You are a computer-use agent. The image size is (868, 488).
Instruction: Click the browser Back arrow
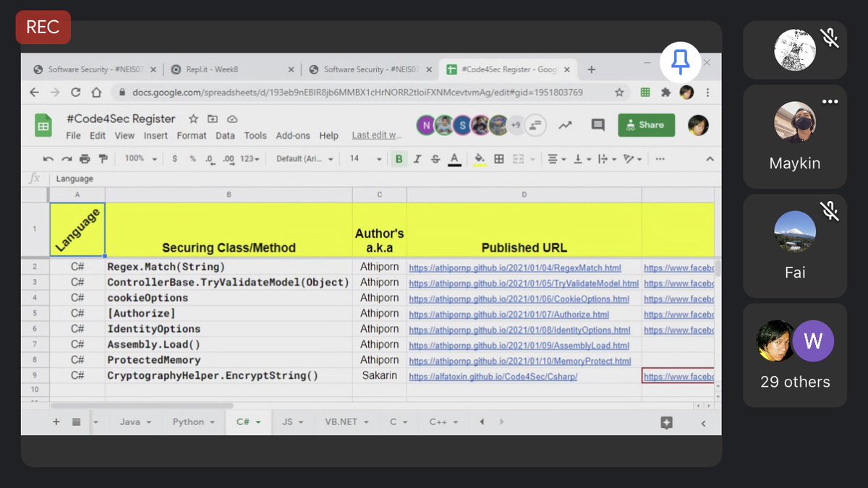tap(34, 93)
